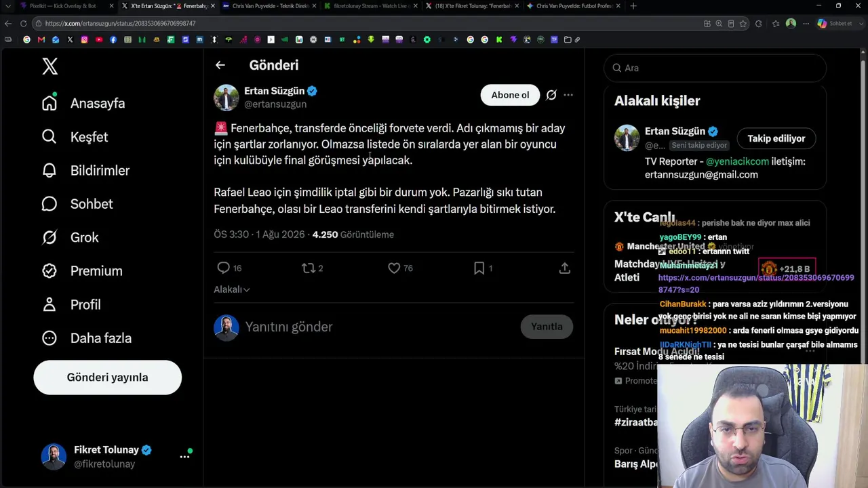868x488 pixels.
Task: Click the 4.250 Görüntüleme view count
Action: click(x=353, y=235)
